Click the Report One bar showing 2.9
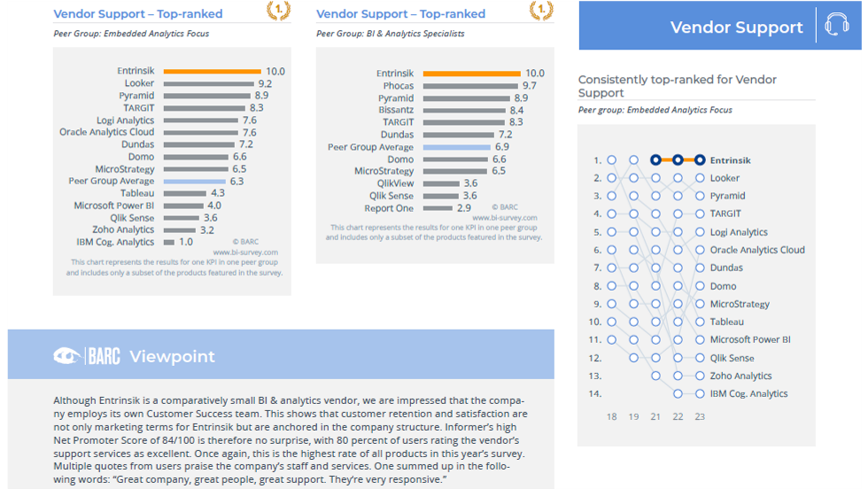868x489 pixels. 437,208
